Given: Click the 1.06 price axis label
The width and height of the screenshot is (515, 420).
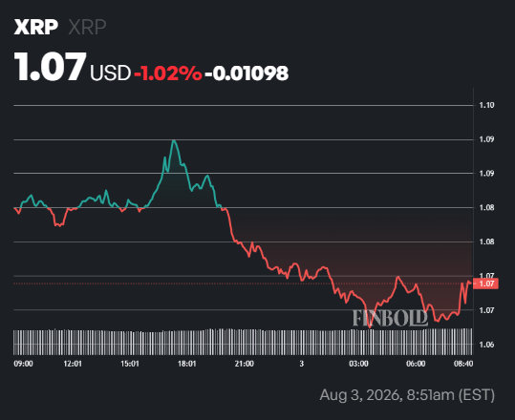Looking at the screenshot, I should [x=486, y=345].
